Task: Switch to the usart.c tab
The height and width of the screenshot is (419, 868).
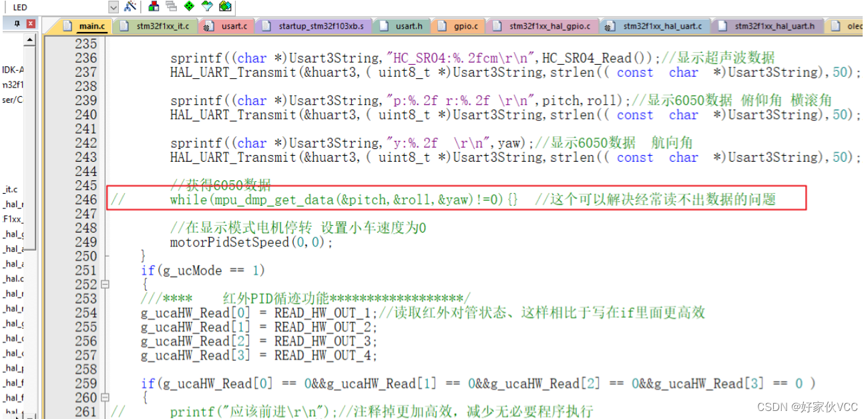Action: click(228, 27)
